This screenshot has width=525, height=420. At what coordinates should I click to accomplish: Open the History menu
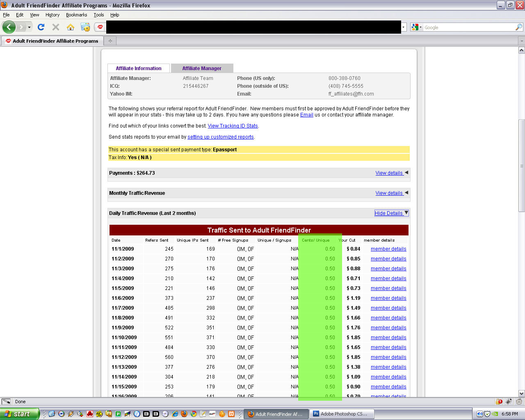tap(52, 15)
